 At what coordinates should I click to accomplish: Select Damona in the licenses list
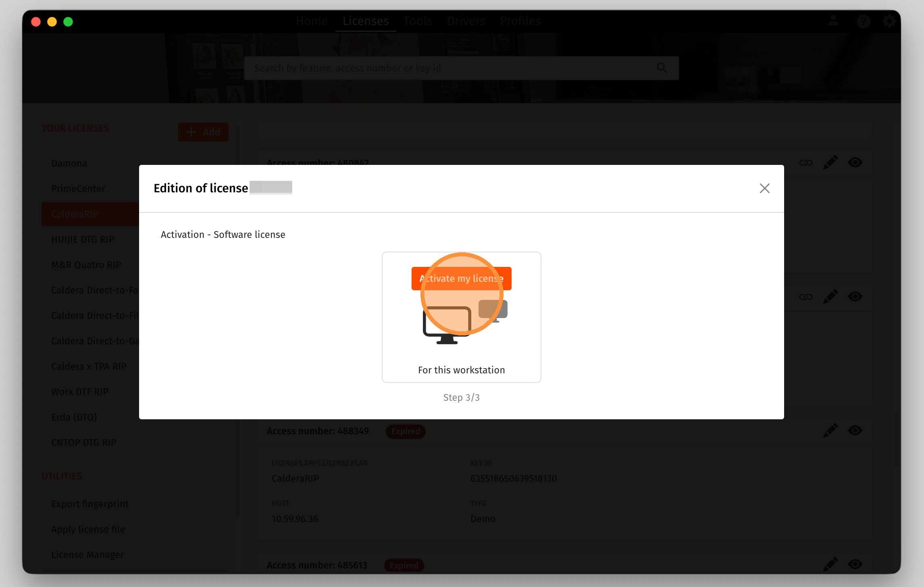coord(69,163)
